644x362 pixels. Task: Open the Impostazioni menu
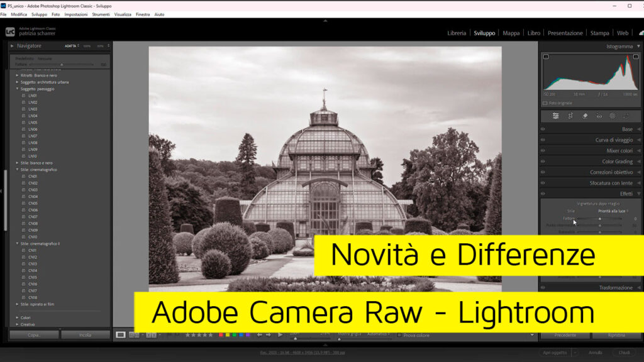[x=76, y=14]
